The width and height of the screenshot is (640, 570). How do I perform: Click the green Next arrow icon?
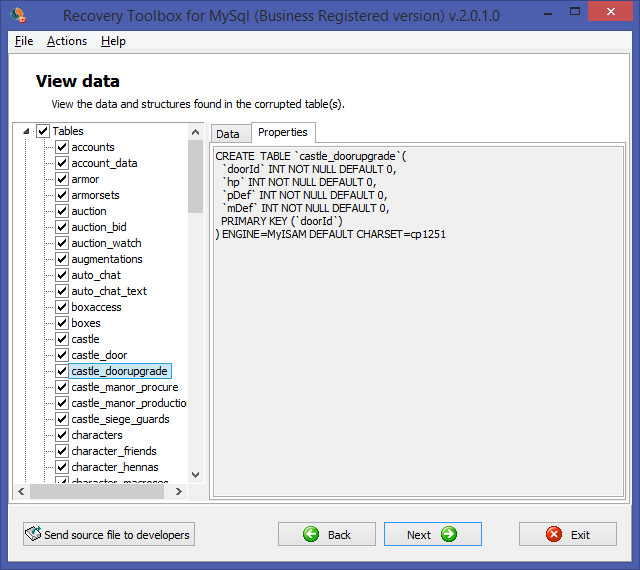click(x=449, y=534)
